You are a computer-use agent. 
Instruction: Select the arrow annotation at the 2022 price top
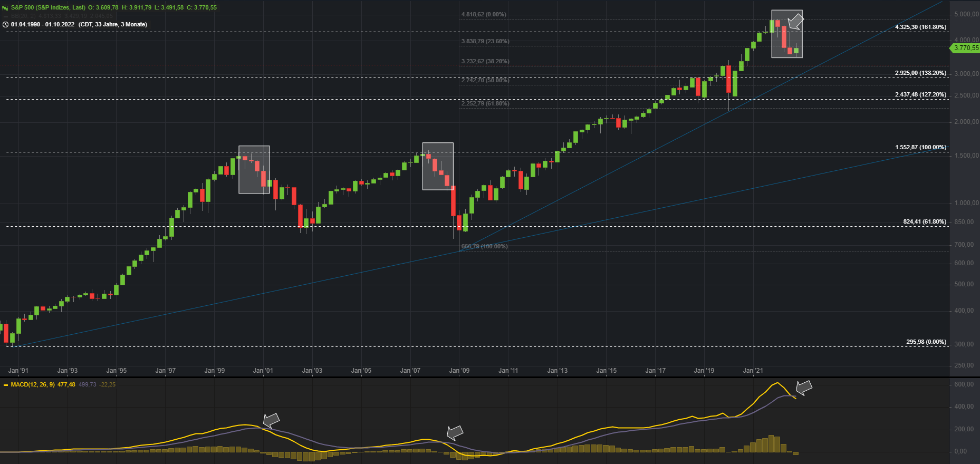tap(795, 22)
